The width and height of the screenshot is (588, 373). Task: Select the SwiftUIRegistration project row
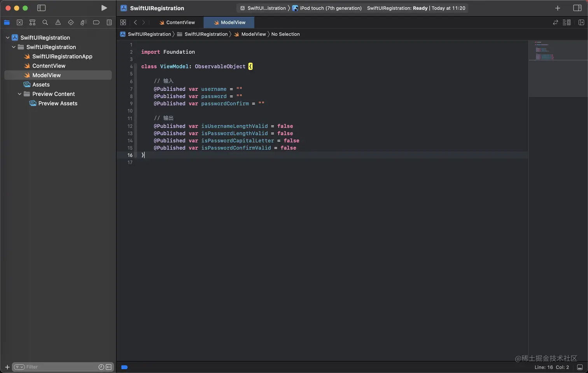[58, 38]
